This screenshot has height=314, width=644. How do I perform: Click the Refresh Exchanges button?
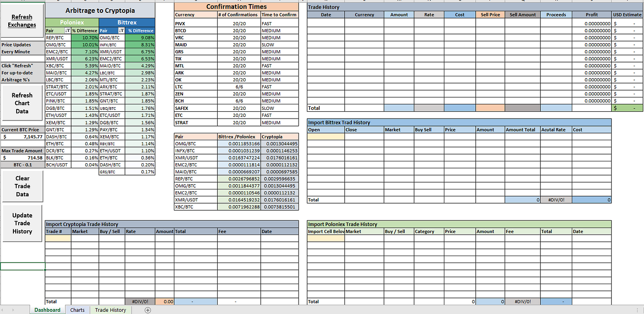(22, 21)
